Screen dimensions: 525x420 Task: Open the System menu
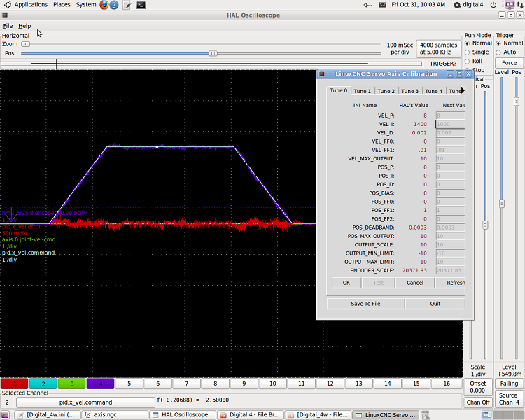(85, 5)
